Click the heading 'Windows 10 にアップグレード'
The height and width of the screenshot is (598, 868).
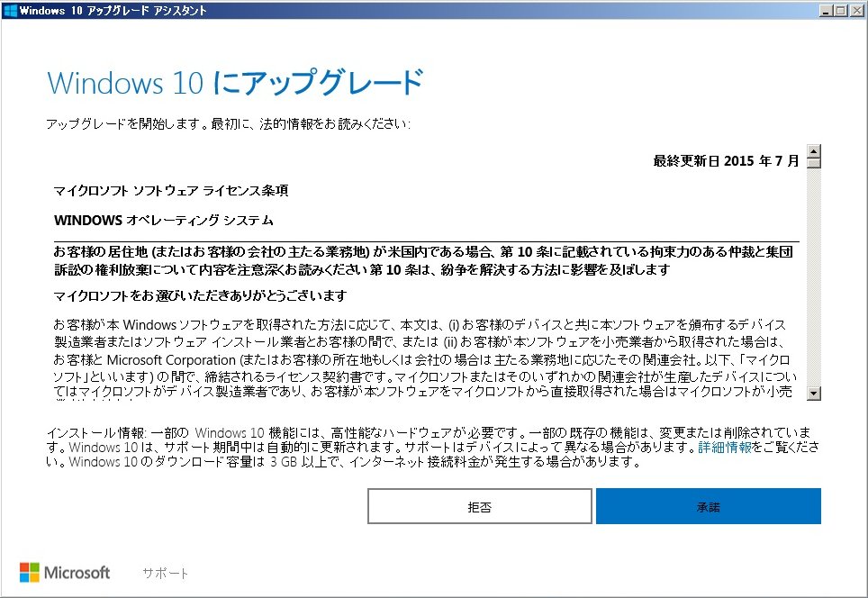[235, 83]
